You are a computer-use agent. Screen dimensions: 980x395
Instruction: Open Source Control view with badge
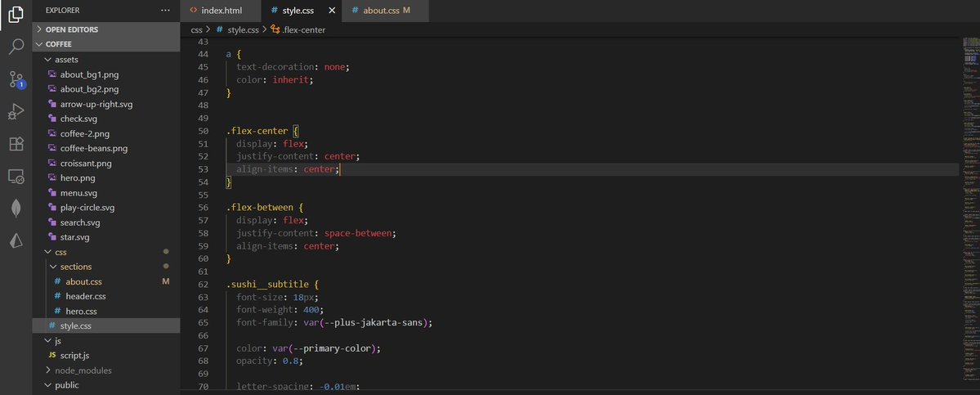coord(16,79)
